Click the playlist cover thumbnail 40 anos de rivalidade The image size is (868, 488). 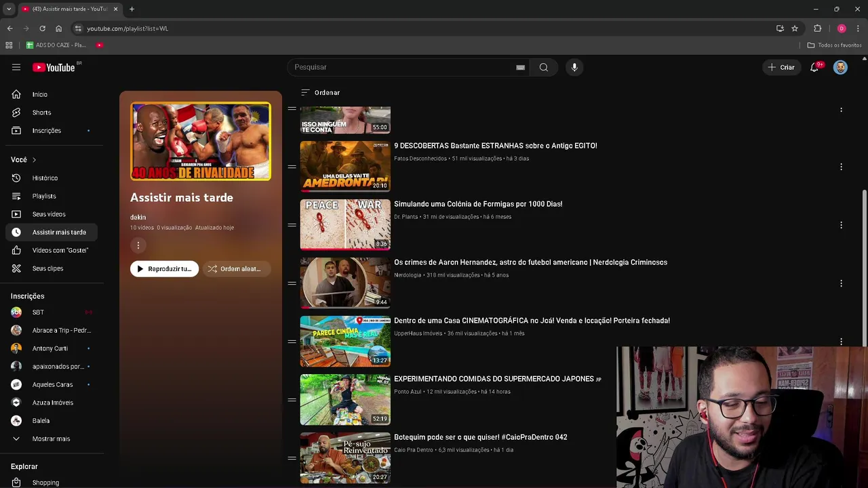[x=201, y=142]
